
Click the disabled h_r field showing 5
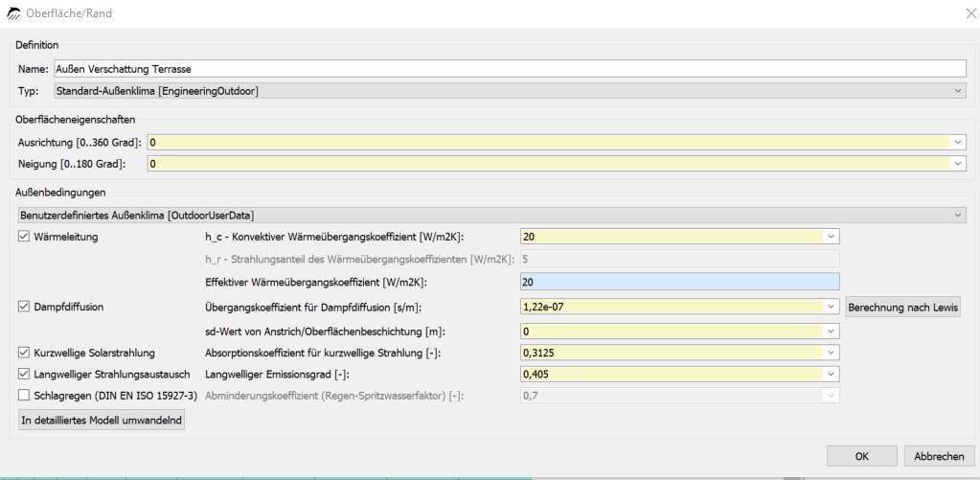pos(679,259)
